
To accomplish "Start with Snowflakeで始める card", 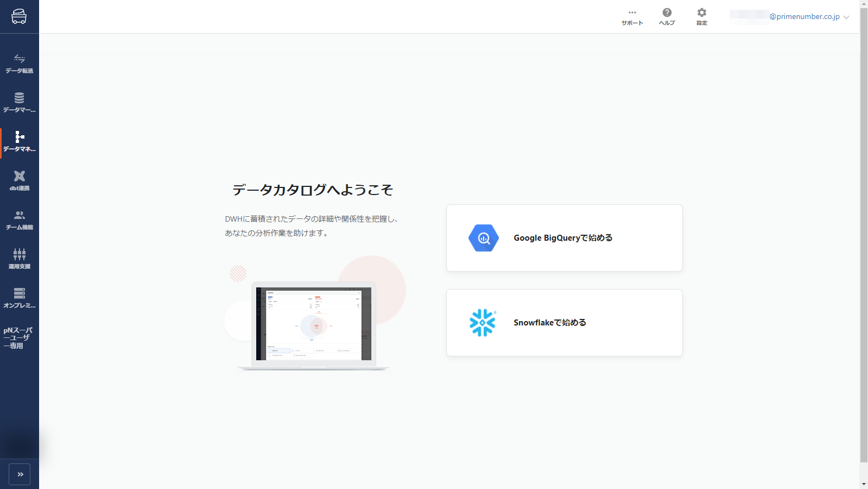I will 565,323.
